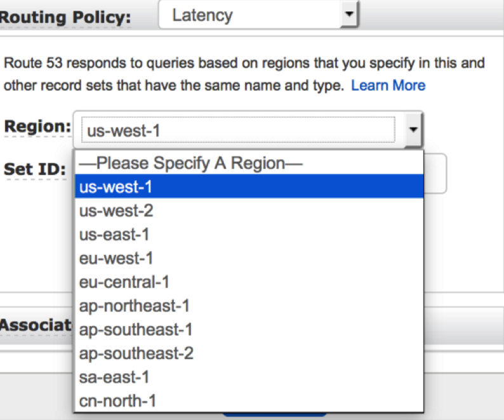Select ap-northeast-1 region option
The width and height of the screenshot is (504, 420).
(249, 306)
